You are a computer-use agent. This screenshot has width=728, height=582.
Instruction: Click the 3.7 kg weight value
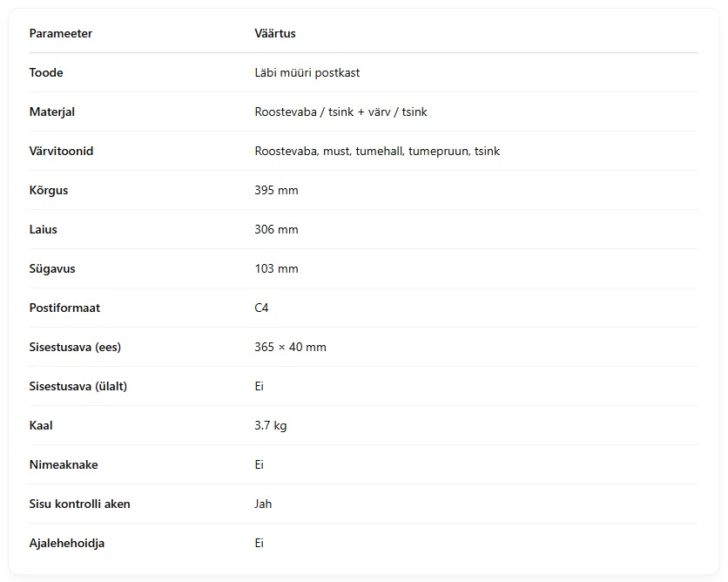point(271,425)
